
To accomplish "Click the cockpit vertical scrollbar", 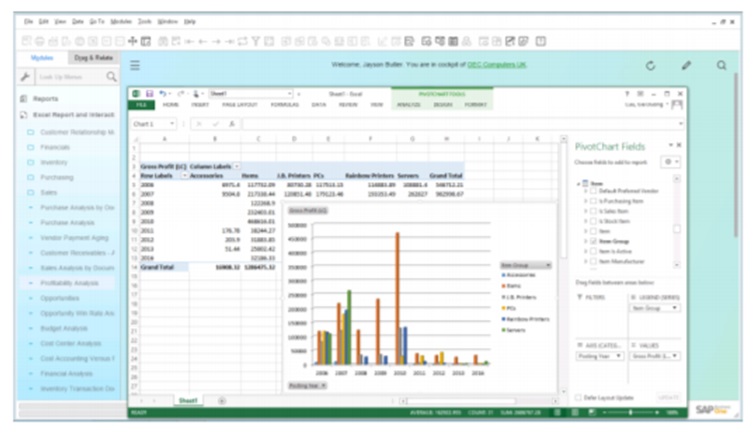I will [x=736, y=154].
